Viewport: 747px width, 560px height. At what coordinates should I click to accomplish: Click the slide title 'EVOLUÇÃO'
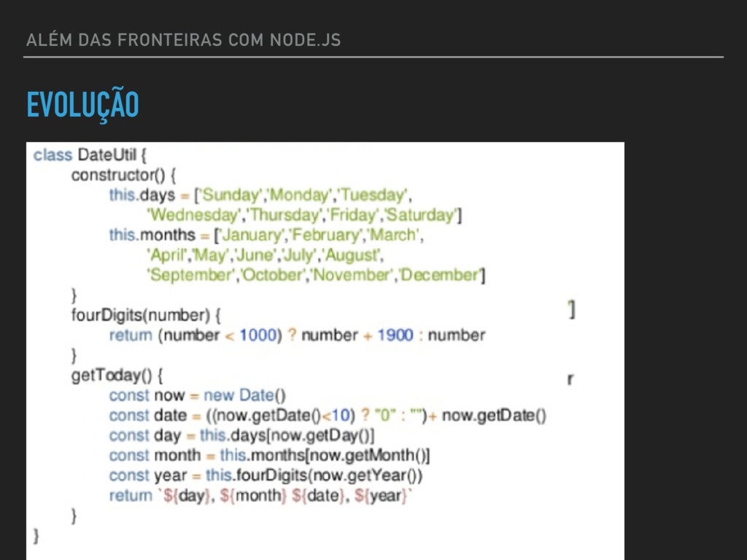point(82,104)
